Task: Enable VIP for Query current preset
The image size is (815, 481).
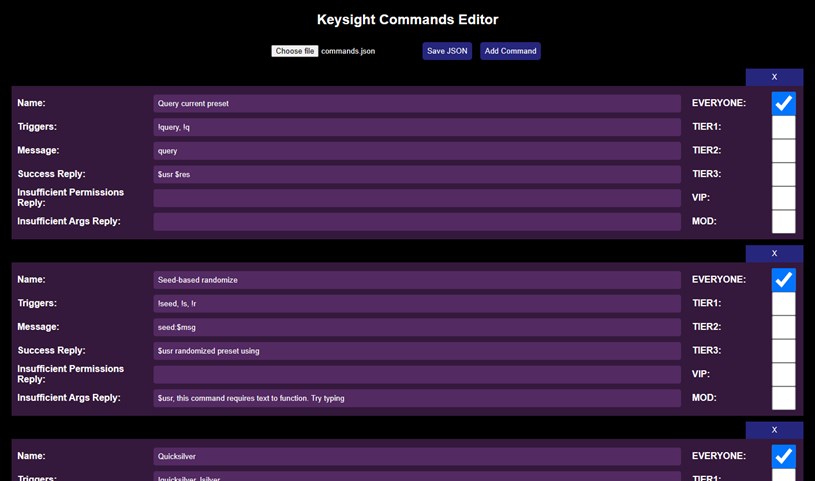Action: [x=783, y=198]
